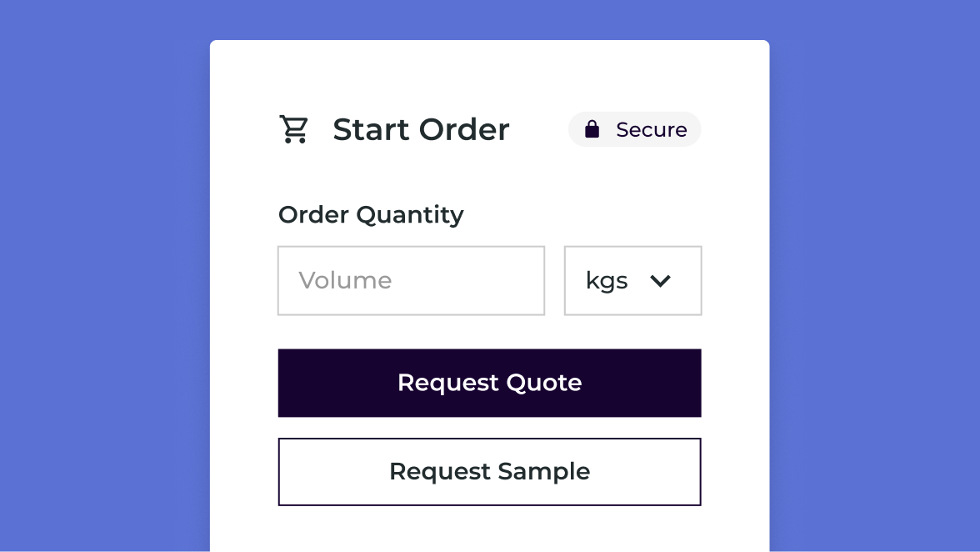The height and width of the screenshot is (552, 980).
Task: Open the kgs unit dropdown
Action: 632,281
